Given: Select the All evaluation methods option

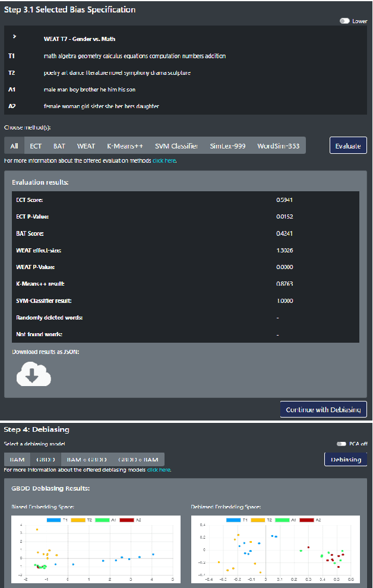Looking at the screenshot, I should click(x=14, y=146).
